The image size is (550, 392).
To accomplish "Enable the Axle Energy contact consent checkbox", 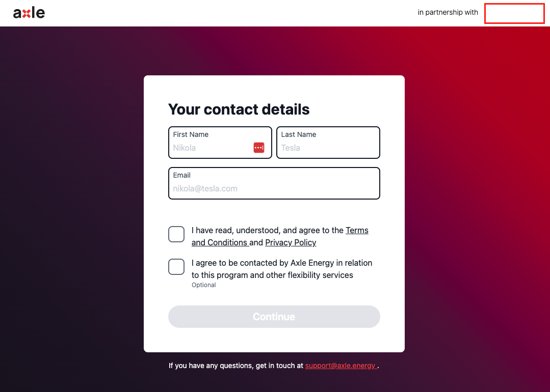I will (x=176, y=267).
